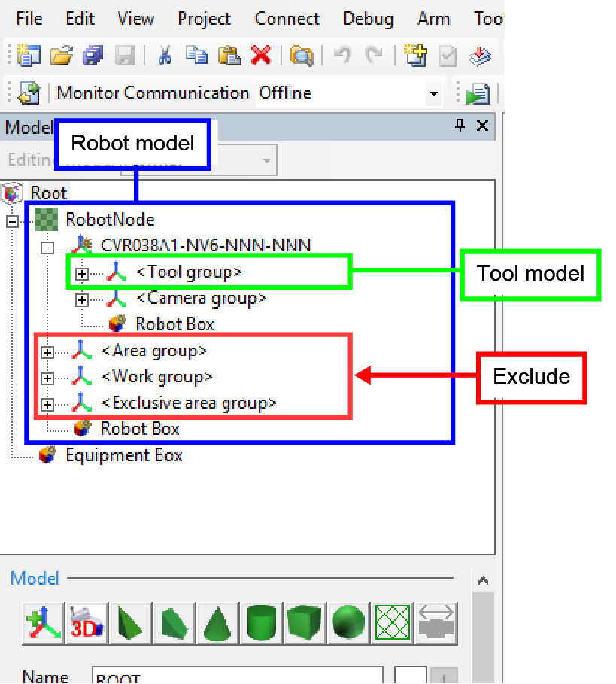Click the Cut scissors icon
616x684 pixels.
point(165,55)
